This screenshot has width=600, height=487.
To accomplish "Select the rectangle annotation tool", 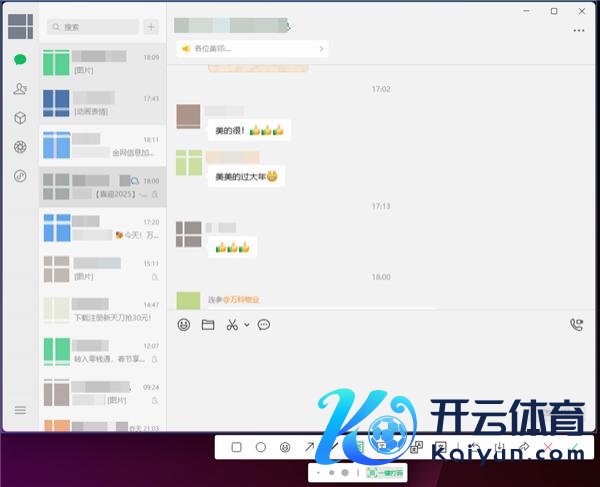I will point(236,447).
